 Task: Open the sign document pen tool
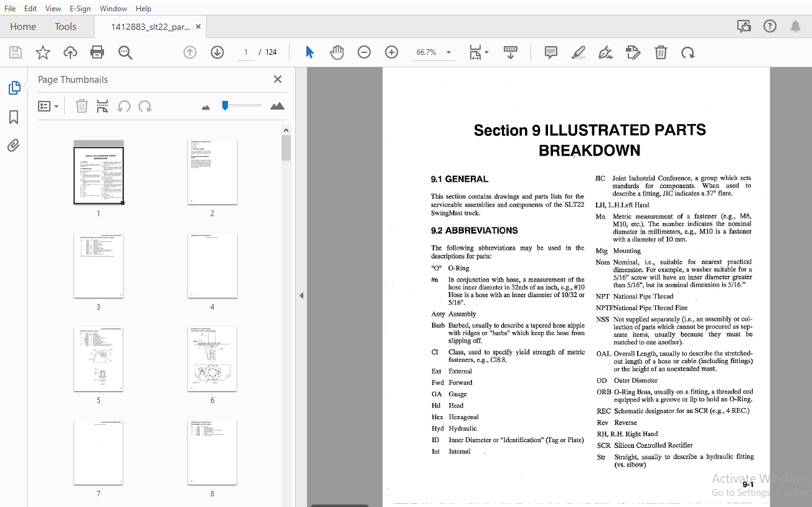(605, 52)
